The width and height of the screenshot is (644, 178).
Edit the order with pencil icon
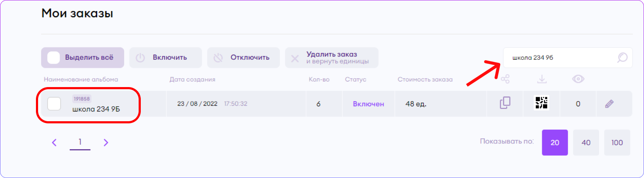pyautogui.click(x=609, y=104)
